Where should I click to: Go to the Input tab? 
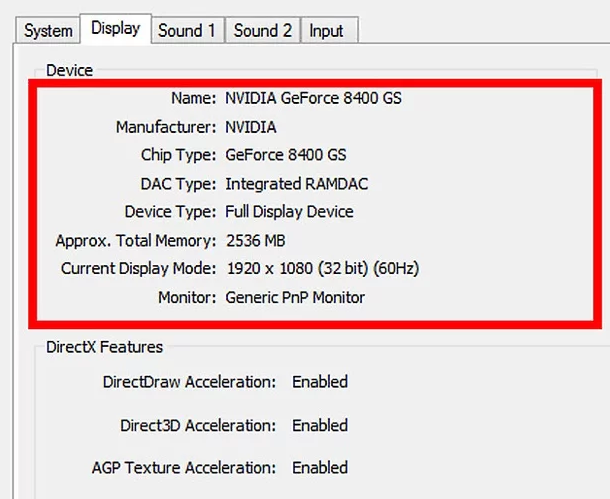tap(329, 30)
